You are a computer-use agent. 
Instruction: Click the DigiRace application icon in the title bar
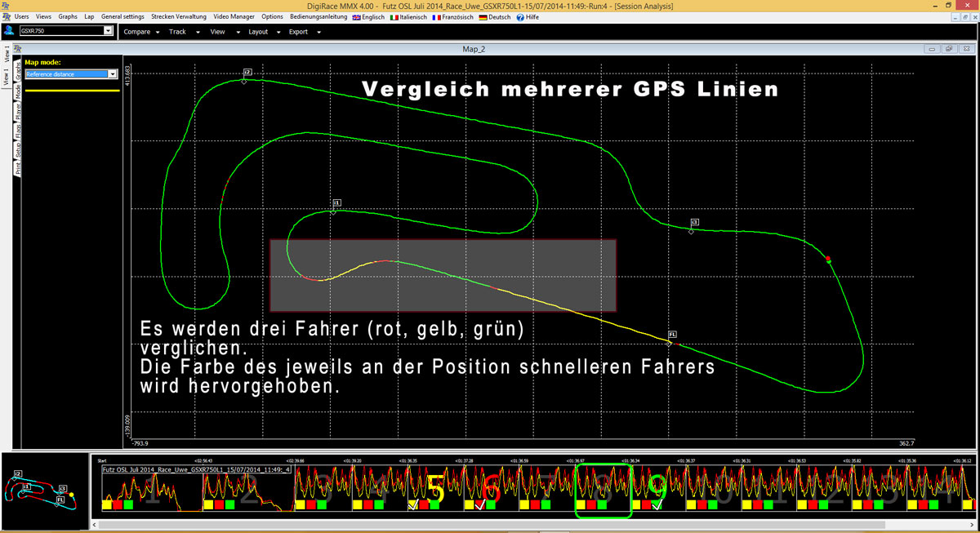(6, 5)
